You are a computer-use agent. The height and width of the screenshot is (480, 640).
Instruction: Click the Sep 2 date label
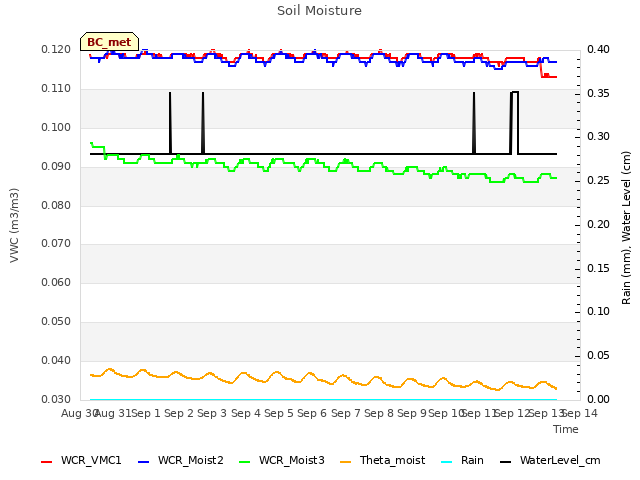[x=179, y=413]
